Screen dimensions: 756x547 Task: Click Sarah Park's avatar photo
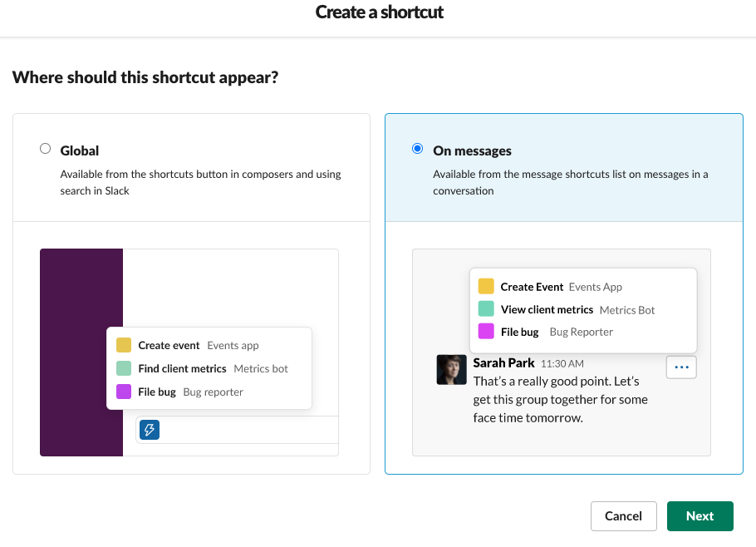[x=451, y=370]
